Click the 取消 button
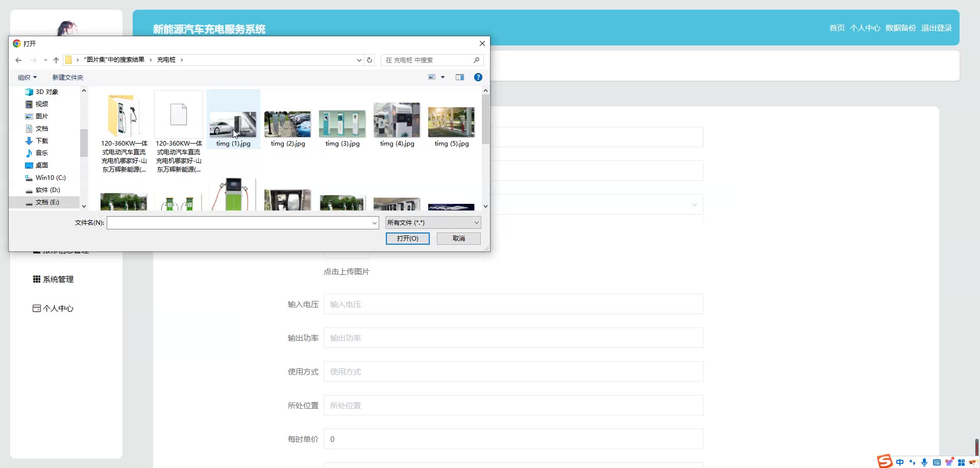 coord(458,239)
